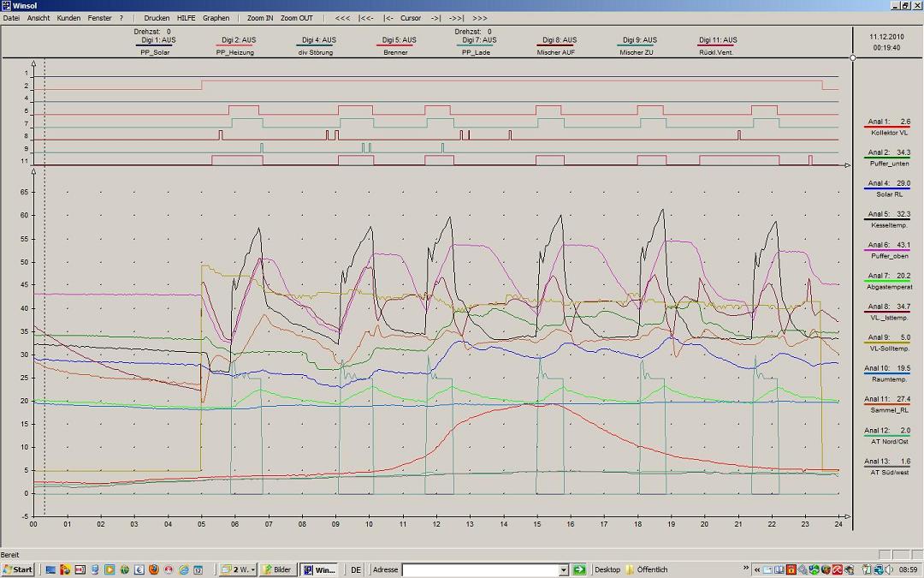Open the grouped 2 W. taskbar button
924x578 pixels.
pos(238,569)
